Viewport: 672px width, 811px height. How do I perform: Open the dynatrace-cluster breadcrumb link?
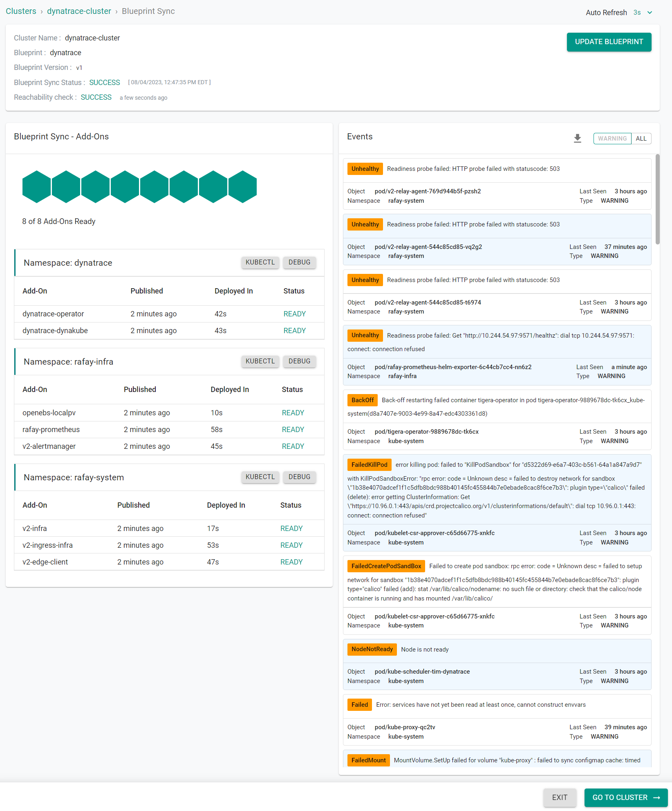pyautogui.click(x=79, y=11)
